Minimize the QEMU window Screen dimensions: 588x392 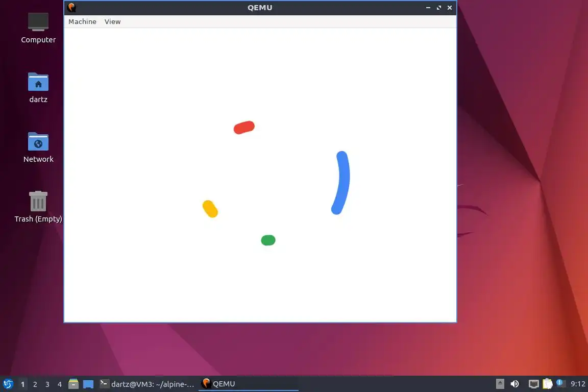click(428, 8)
